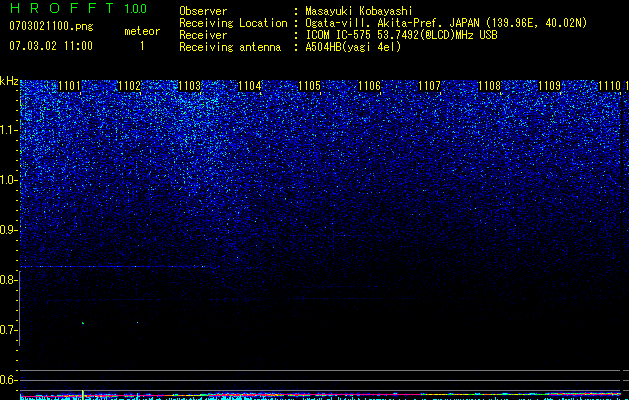Click the 1103 time marker

click(x=189, y=85)
